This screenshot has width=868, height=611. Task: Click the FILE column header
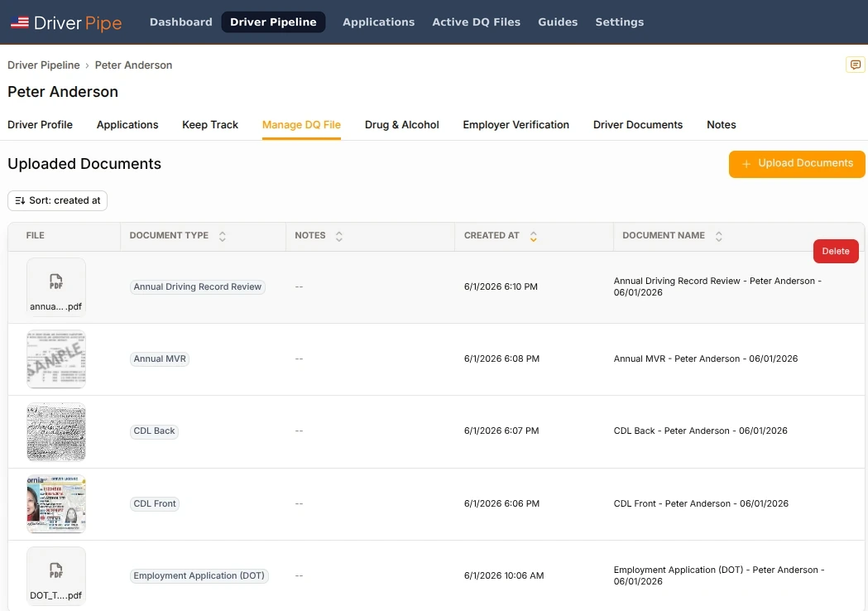coord(35,235)
